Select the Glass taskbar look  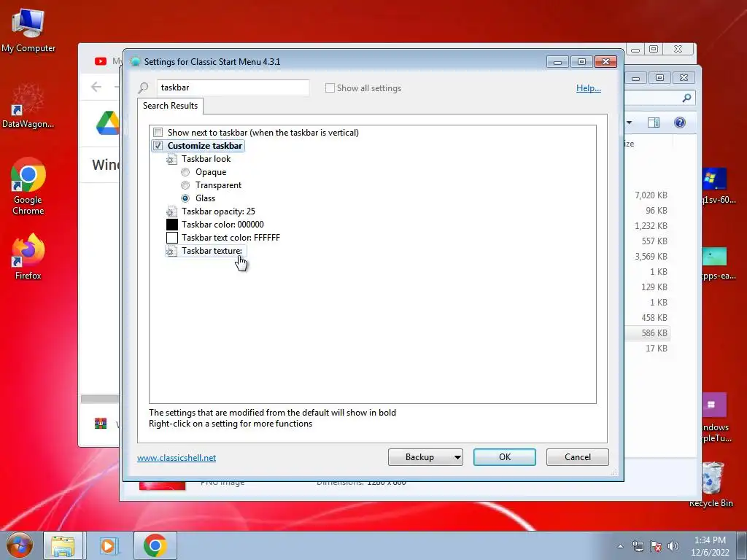pyautogui.click(x=185, y=198)
